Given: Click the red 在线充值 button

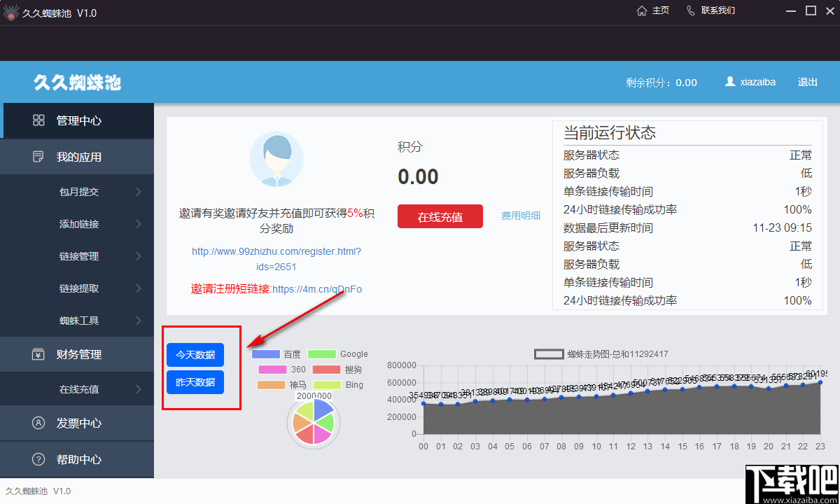Looking at the screenshot, I should [440, 216].
